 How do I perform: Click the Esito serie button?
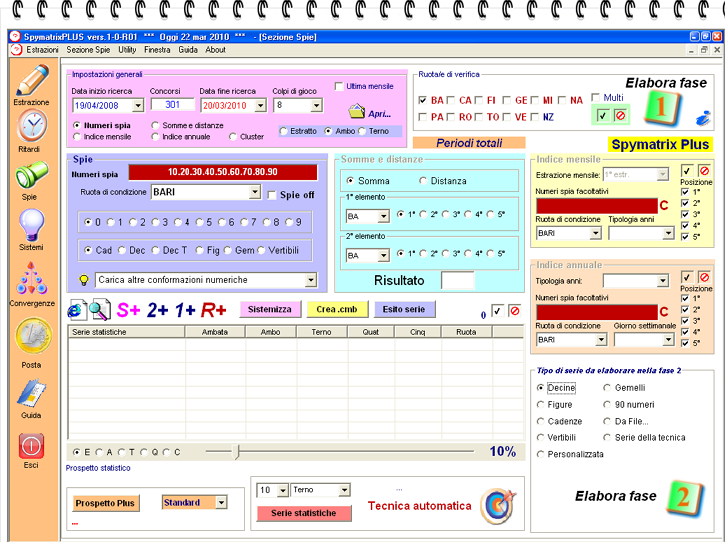click(404, 309)
